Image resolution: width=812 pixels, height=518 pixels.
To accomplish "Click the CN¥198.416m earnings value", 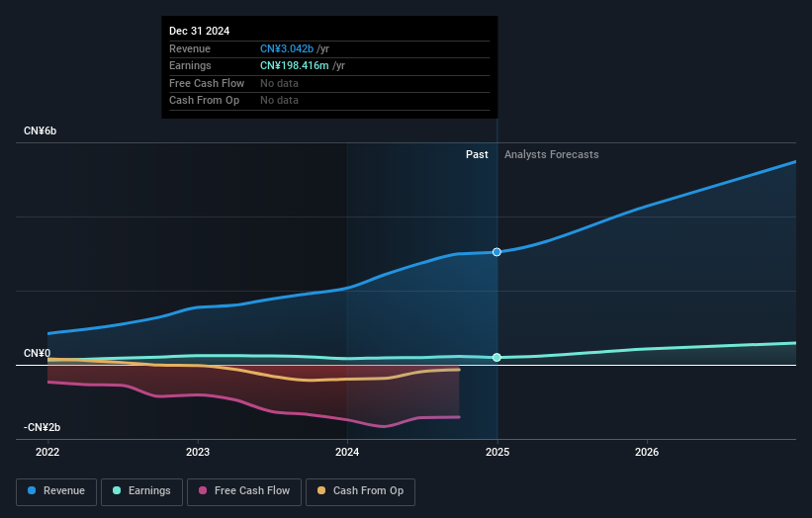I will coord(294,65).
